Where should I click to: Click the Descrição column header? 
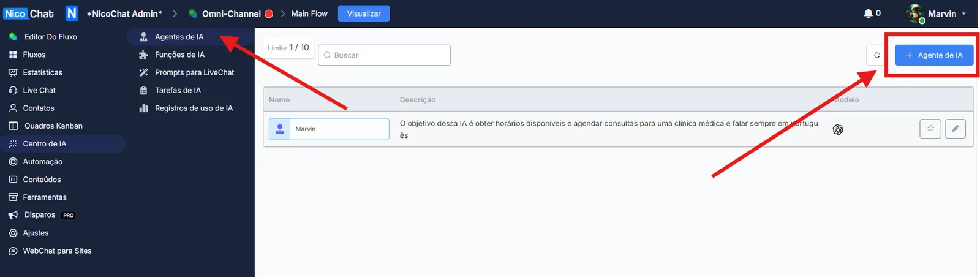point(418,100)
